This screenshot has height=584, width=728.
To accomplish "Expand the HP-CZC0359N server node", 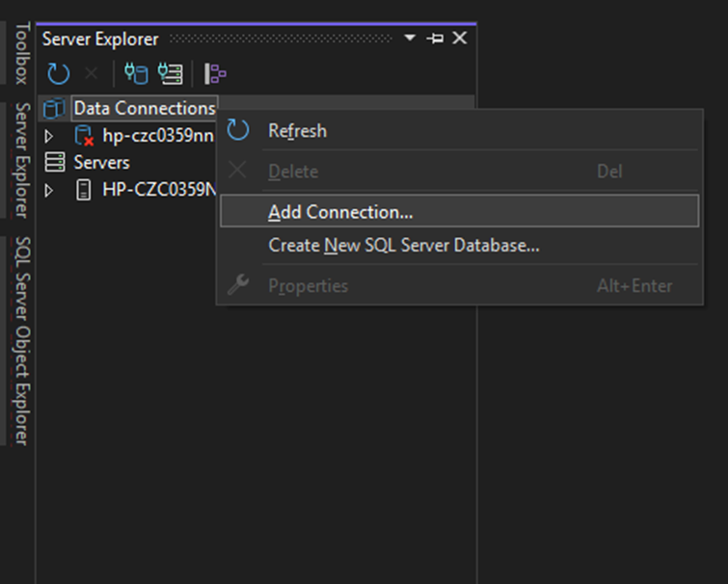I will coord(49,190).
